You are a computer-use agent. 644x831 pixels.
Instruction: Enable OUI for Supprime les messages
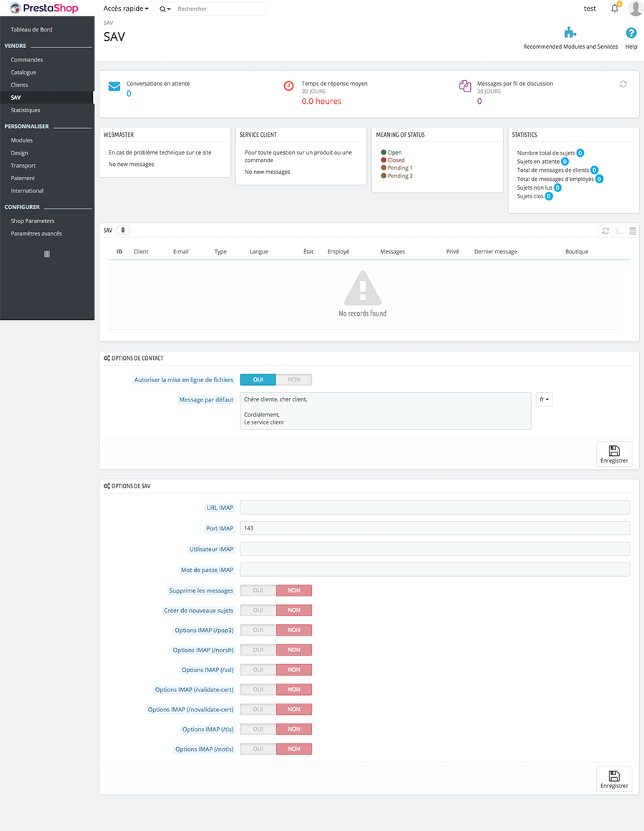click(258, 591)
